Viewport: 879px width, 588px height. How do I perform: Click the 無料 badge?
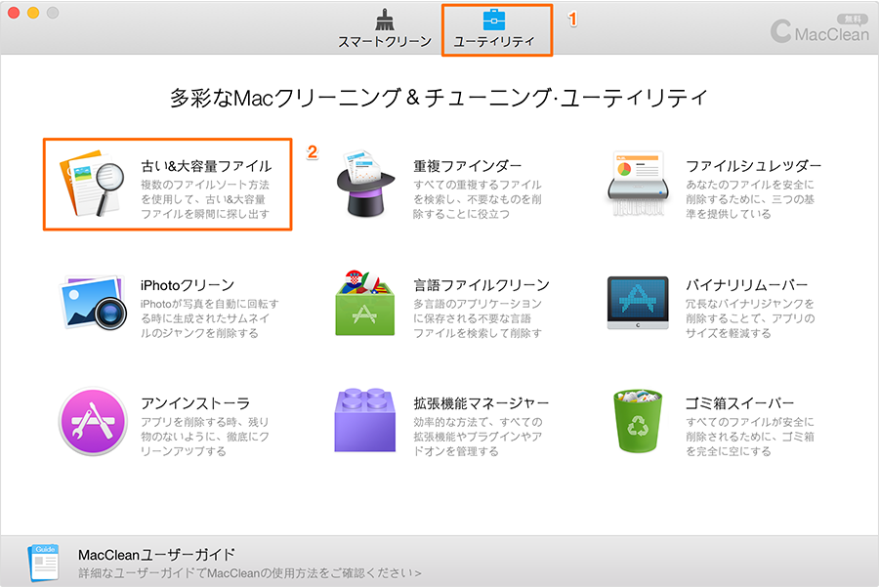(x=853, y=20)
